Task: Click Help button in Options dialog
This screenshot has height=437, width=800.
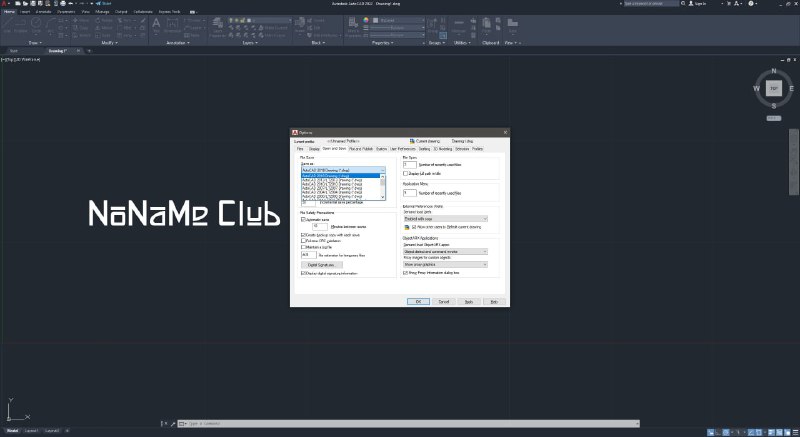Action: (x=494, y=301)
